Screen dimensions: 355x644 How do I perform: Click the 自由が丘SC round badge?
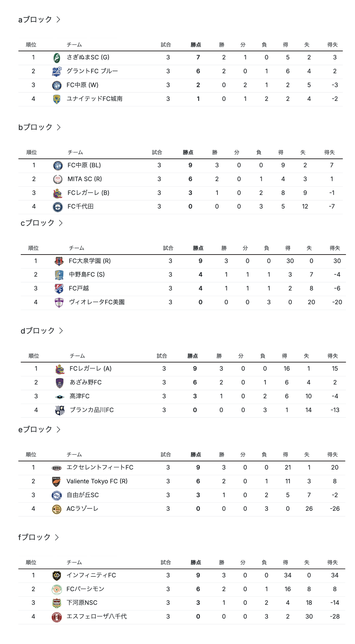click(57, 496)
